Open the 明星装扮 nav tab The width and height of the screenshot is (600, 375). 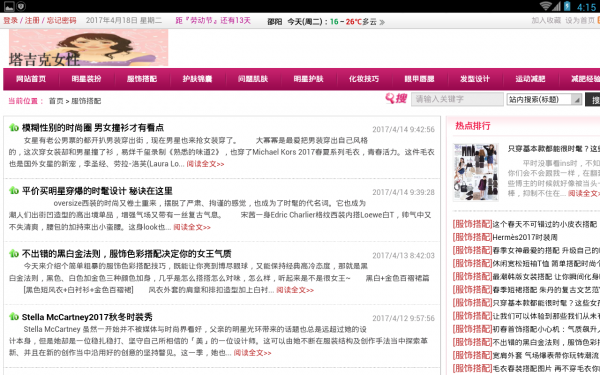point(86,79)
